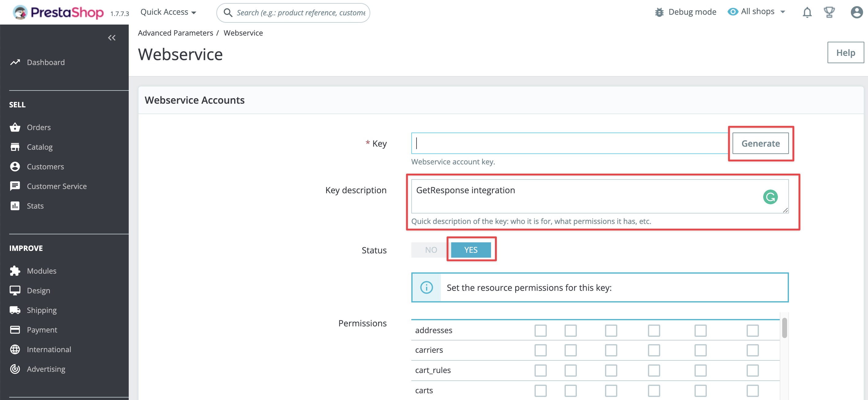Open the user profile avatar

[857, 13]
